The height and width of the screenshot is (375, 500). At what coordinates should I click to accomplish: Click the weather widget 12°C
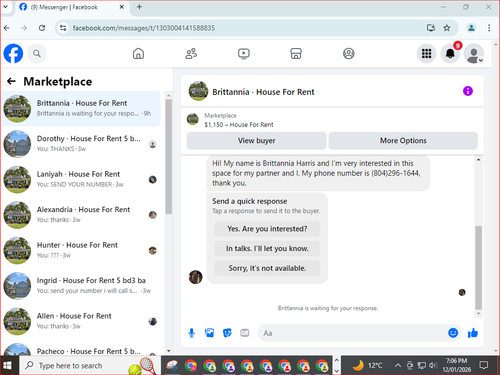(367, 366)
